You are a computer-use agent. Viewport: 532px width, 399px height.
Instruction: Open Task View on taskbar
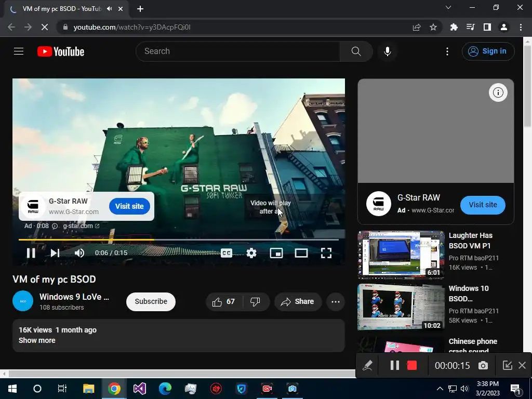pos(62,389)
